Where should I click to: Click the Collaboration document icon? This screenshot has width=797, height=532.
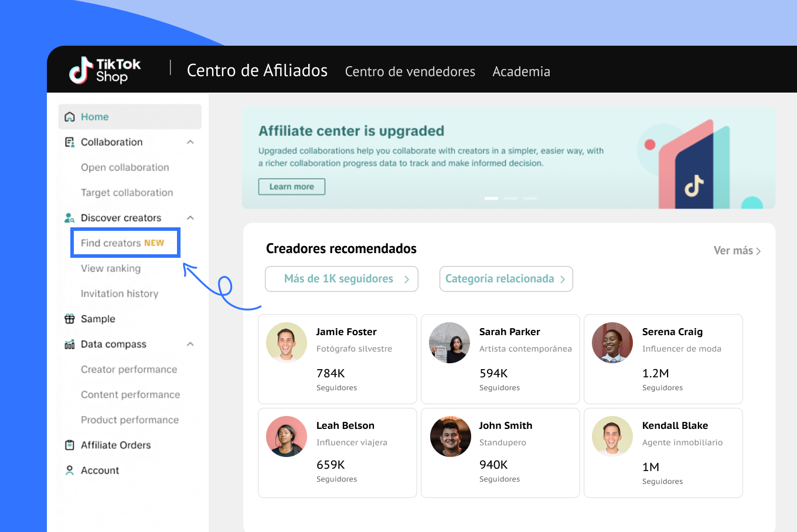(70, 142)
